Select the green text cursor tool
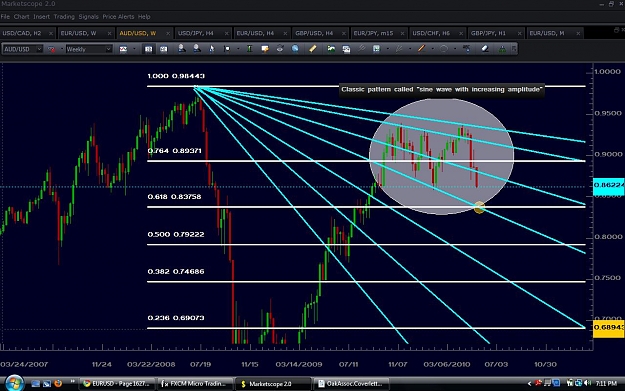 point(250,49)
